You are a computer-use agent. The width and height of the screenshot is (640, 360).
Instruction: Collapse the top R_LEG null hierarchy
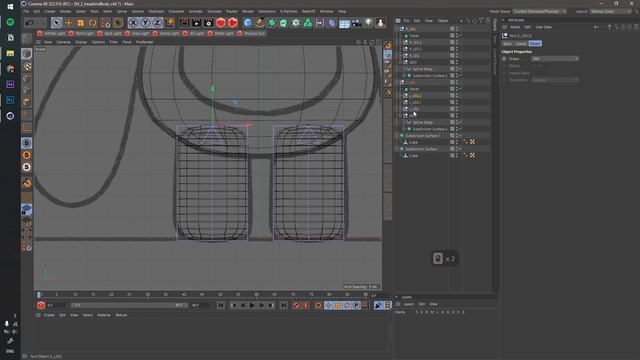[397, 29]
